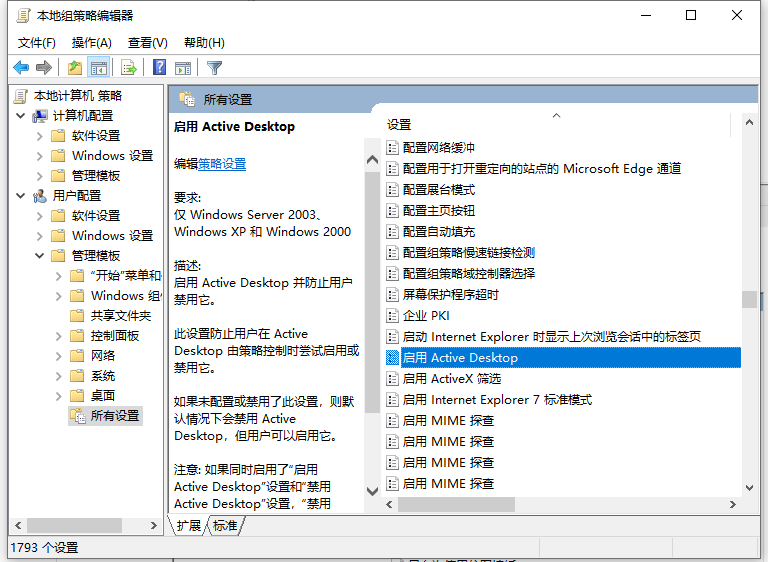The image size is (768, 562).
Task: Toggle the show/hide console tree icon
Action: (x=98, y=68)
